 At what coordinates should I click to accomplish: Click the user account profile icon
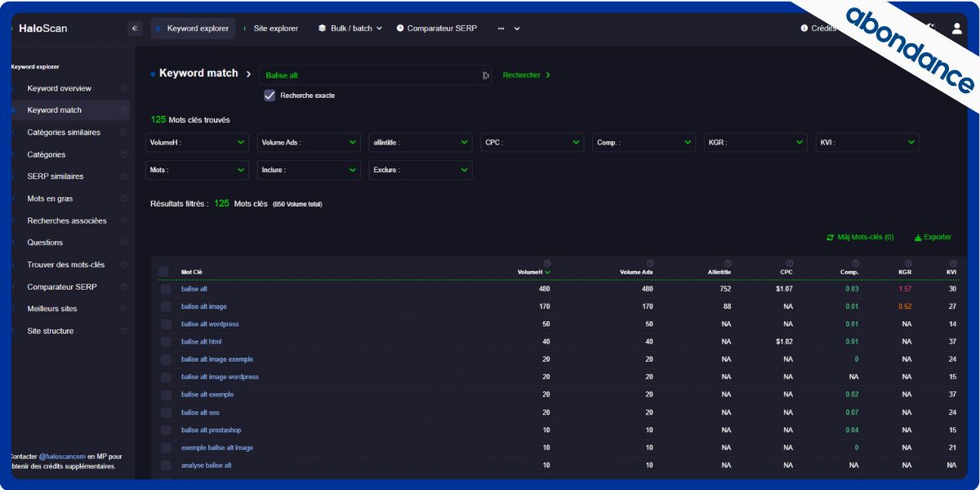click(x=956, y=29)
